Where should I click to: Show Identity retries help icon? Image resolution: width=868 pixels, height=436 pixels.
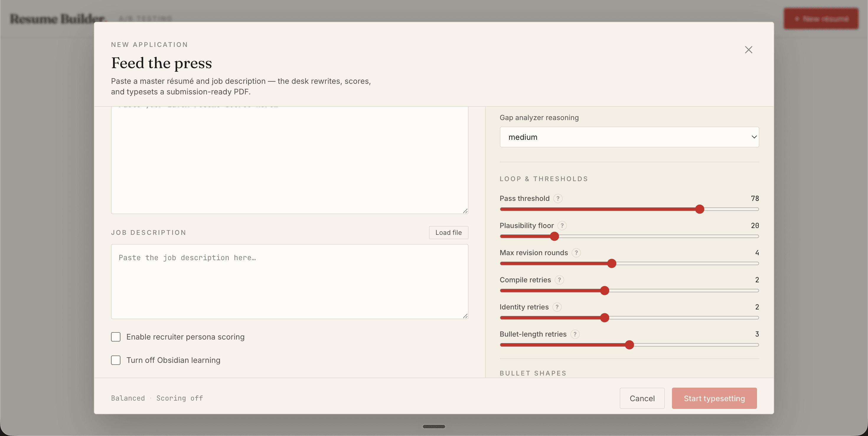pos(557,307)
